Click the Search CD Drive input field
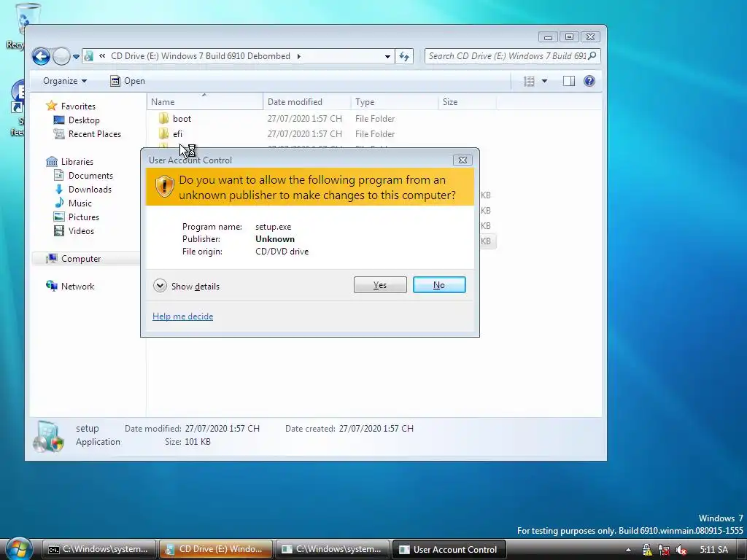This screenshot has width=747, height=560. [507, 56]
